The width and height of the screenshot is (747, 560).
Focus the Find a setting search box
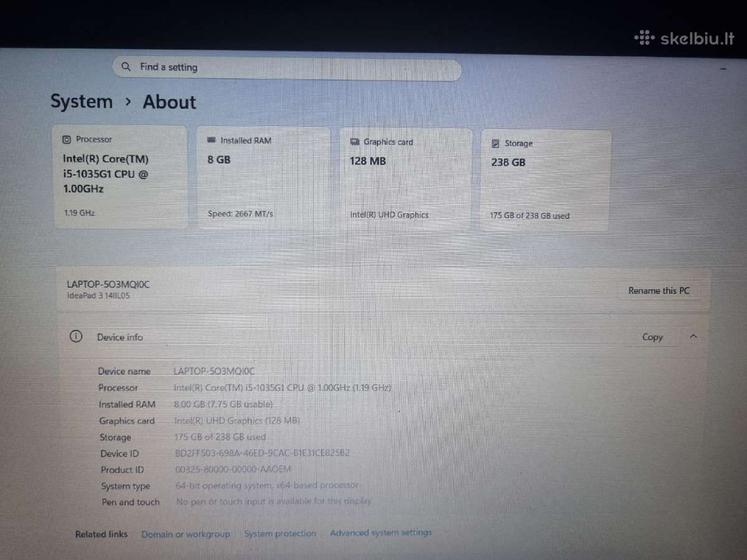[x=287, y=68]
